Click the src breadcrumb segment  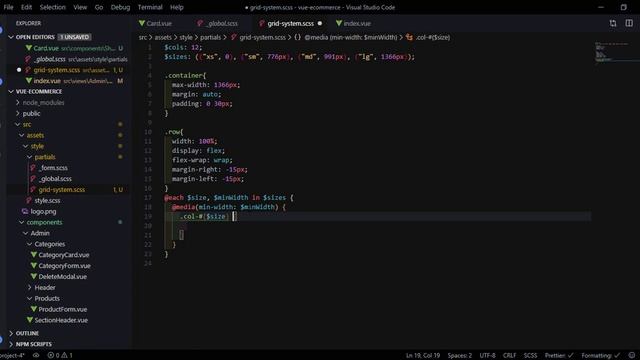(142, 38)
